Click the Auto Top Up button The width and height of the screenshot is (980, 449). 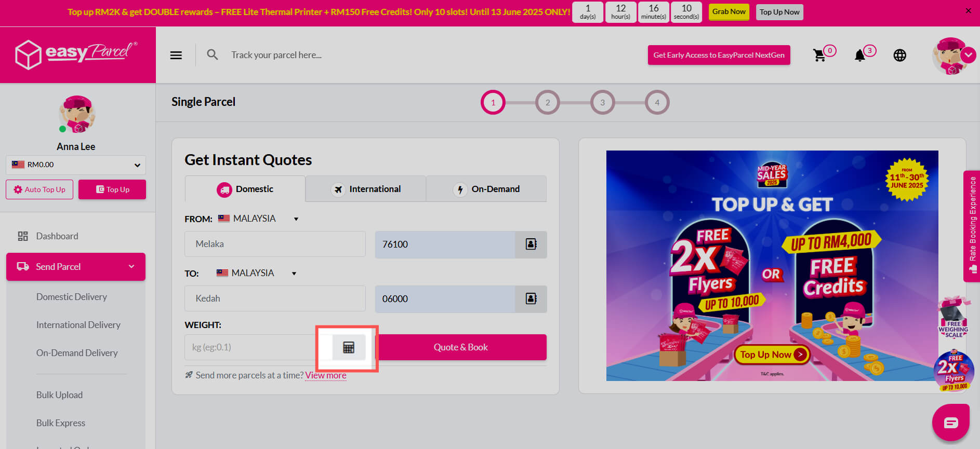39,189
